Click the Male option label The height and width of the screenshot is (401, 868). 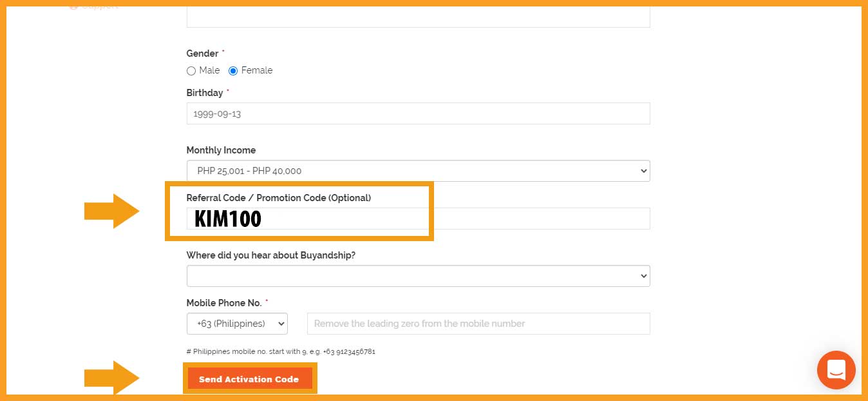point(209,70)
